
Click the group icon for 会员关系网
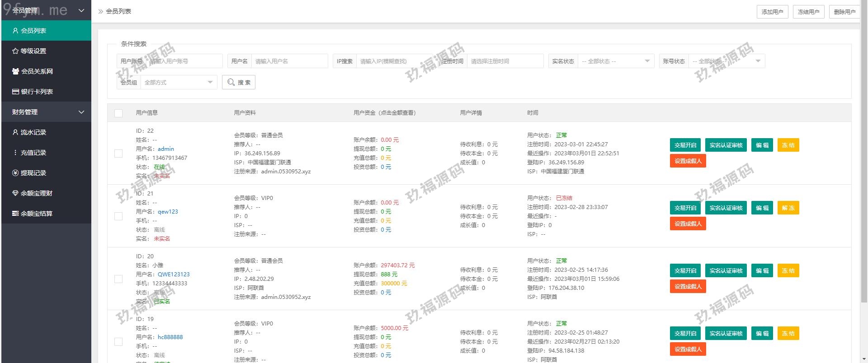pyautogui.click(x=15, y=71)
